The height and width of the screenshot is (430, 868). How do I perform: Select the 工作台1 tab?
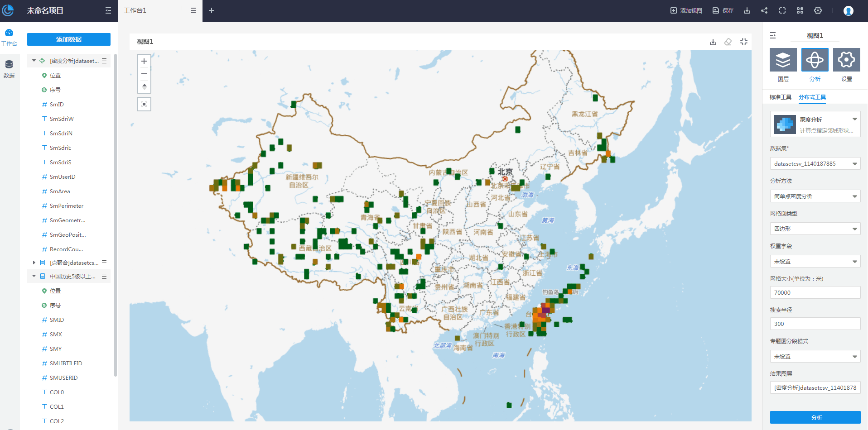coord(135,10)
